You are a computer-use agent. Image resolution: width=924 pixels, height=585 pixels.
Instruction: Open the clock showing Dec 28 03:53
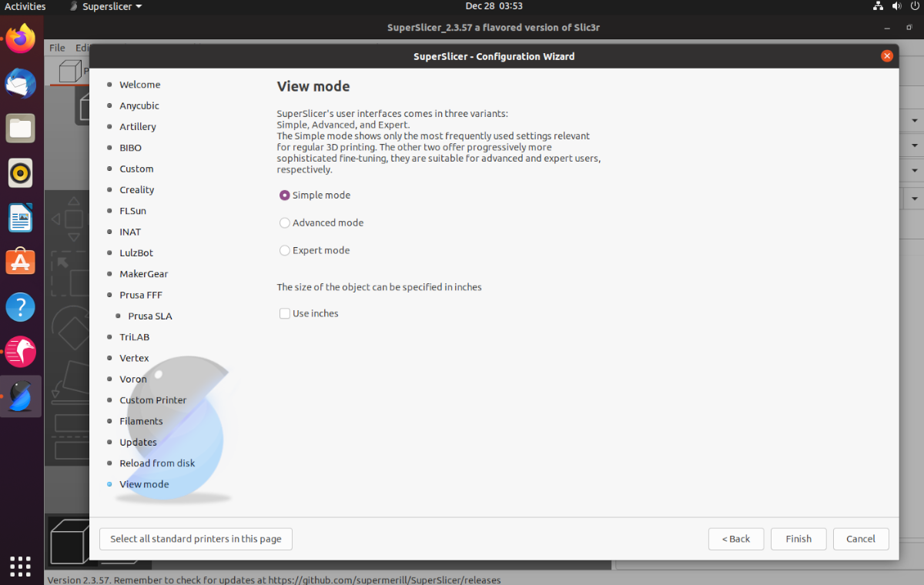[494, 6]
